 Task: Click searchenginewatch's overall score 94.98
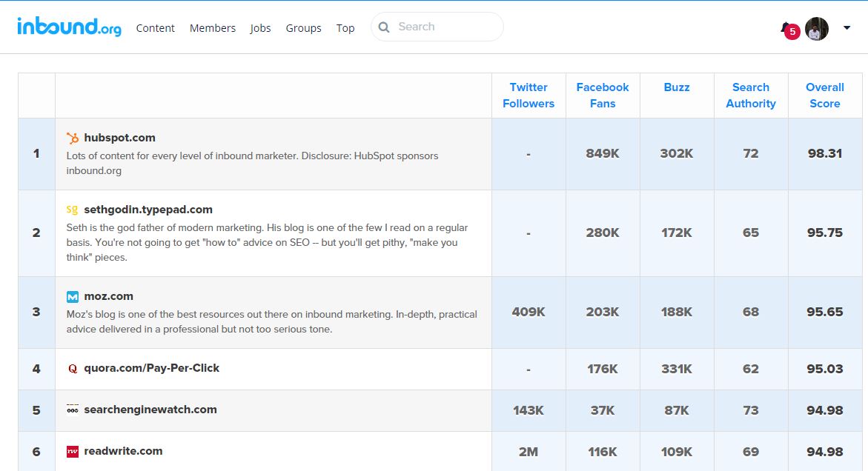click(x=825, y=410)
